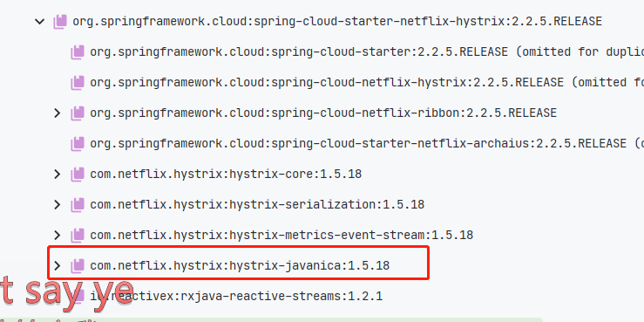The width and height of the screenshot is (644, 322).
Task: Expand the hystrix-javanica:1.5.18 node
Action: point(58,265)
